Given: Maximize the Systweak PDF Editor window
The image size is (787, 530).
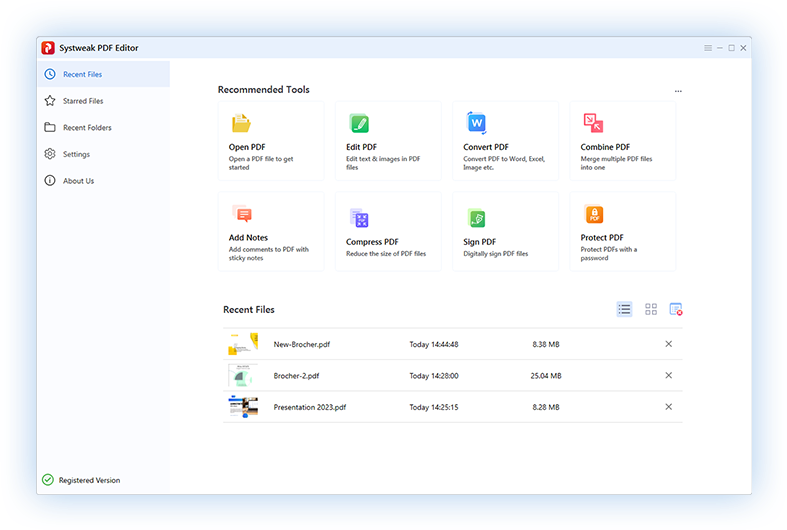Looking at the screenshot, I should pyautogui.click(x=732, y=48).
